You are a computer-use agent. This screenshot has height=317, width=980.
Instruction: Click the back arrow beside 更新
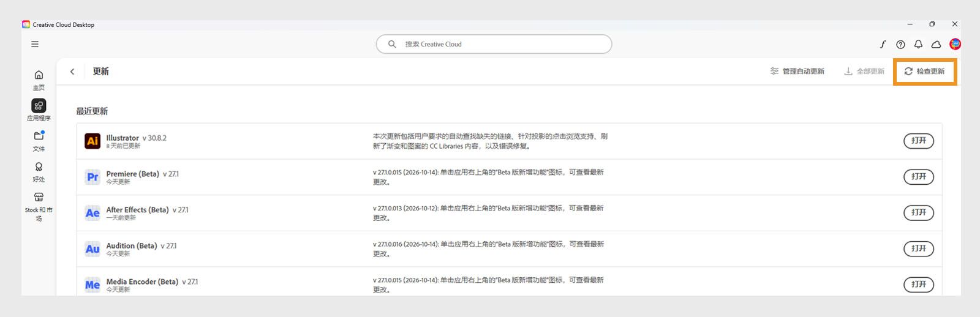click(72, 72)
